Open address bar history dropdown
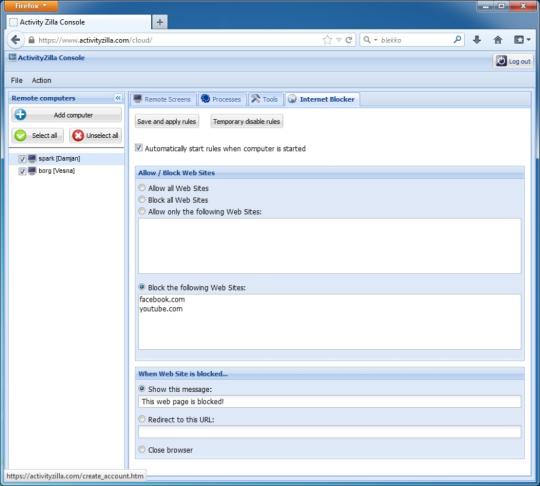Image resolution: width=540 pixels, height=486 pixels. (339, 40)
